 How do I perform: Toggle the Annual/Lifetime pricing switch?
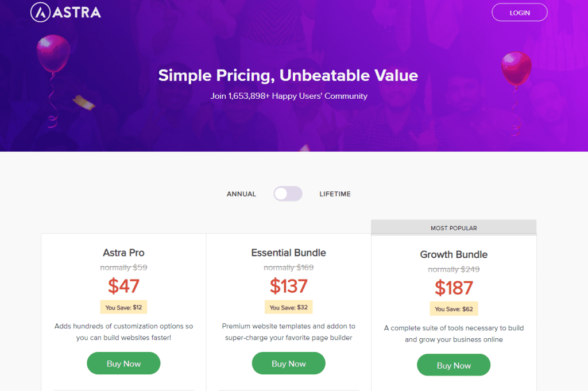click(x=288, y=194)
